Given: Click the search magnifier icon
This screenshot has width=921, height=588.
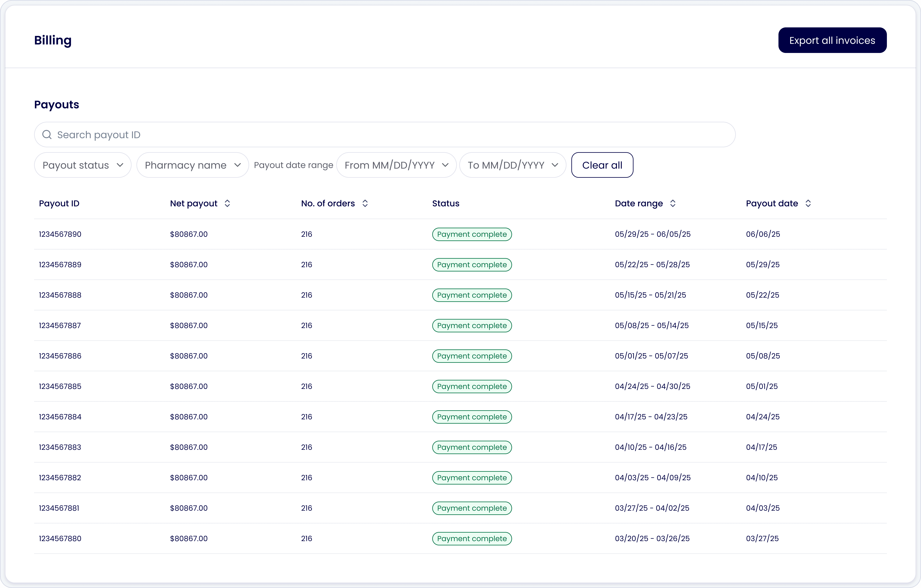Looking at the screenshot, I should coord(47,135).
